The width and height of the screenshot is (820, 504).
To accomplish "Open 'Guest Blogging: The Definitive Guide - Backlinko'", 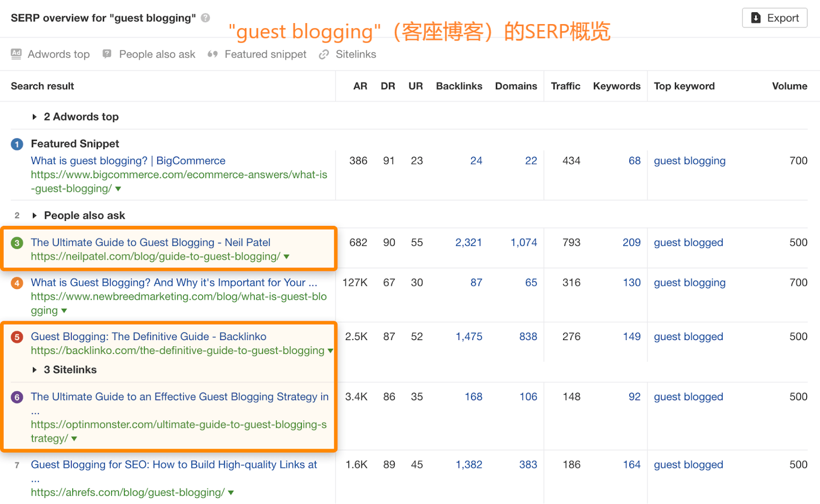I will 149,337.
